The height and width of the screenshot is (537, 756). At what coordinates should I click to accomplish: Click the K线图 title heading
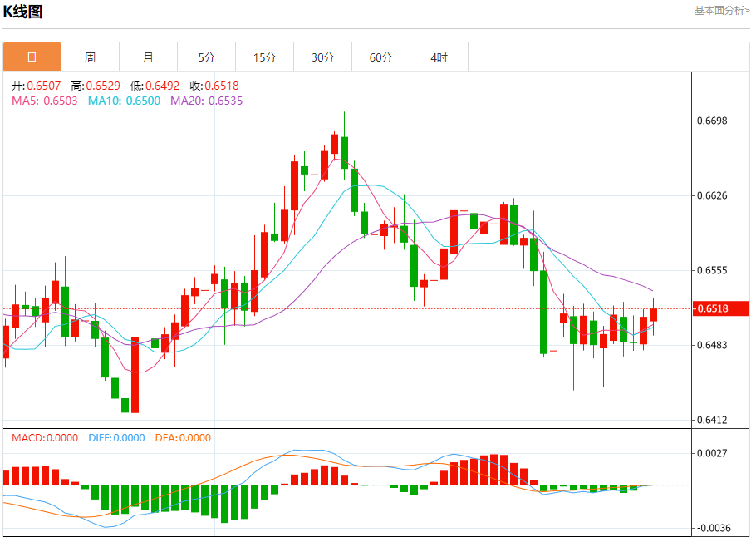23,12
